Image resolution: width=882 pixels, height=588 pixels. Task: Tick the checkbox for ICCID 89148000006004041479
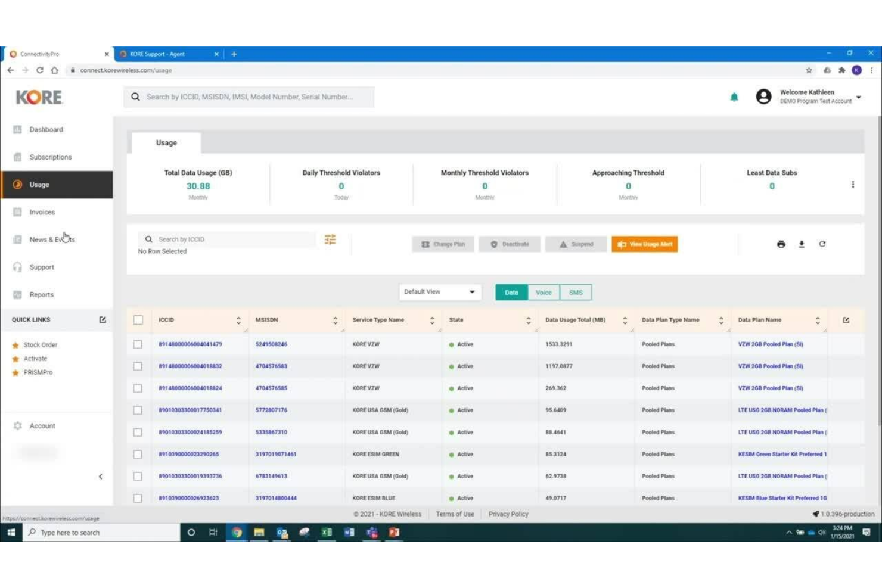point(138,344)
